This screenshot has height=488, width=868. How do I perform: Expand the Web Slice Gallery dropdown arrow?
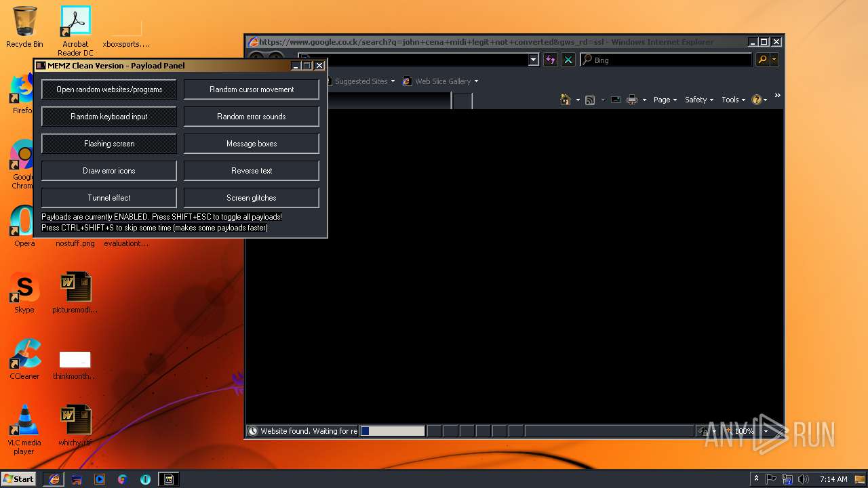tap(476, 81)
